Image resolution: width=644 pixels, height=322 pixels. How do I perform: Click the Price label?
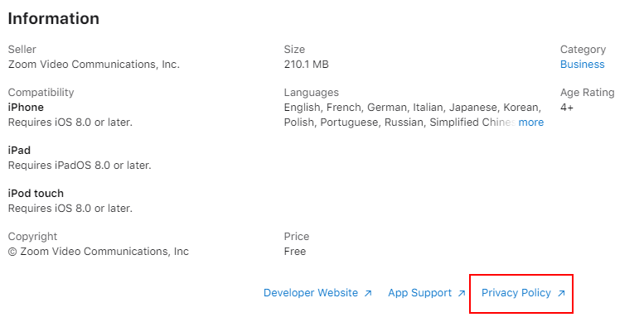(x=297, y=236)
